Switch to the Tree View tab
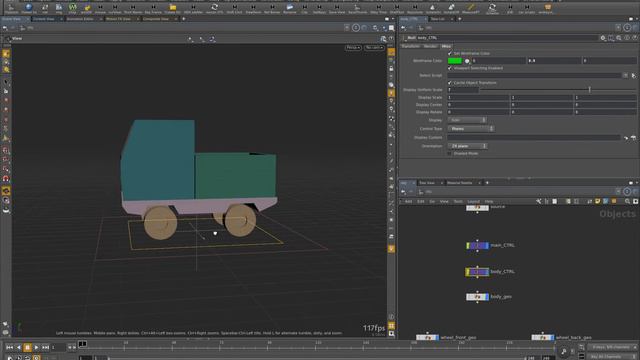Image resolution: width=640 pixels, height=360 pixels. click(x=427, y=183)
